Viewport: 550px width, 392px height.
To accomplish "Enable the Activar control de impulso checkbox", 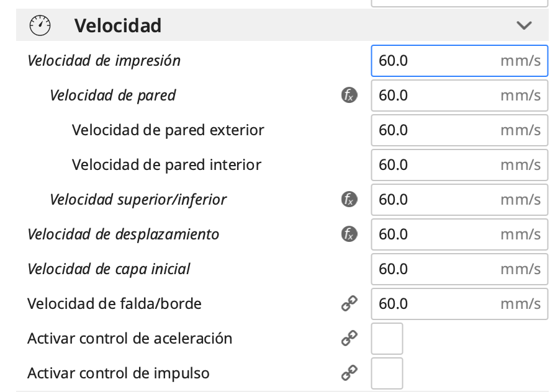I will [x=387, y=373].
